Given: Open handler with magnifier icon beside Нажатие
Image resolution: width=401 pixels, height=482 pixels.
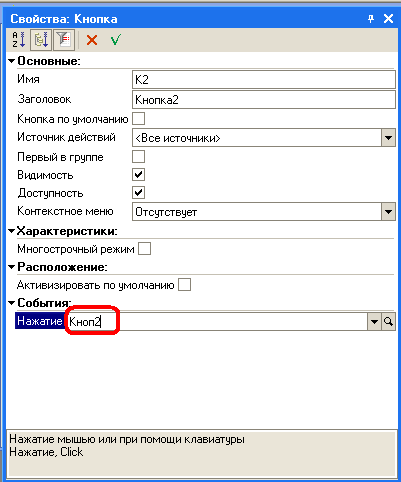Looking at the screenshot, I should pos(388,321).
